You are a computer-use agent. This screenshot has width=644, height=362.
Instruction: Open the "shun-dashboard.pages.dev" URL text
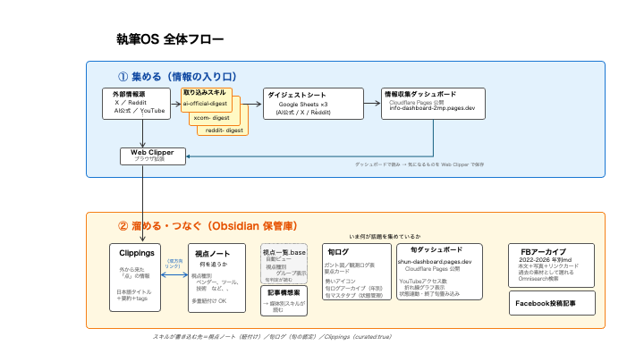pos(435,262)
